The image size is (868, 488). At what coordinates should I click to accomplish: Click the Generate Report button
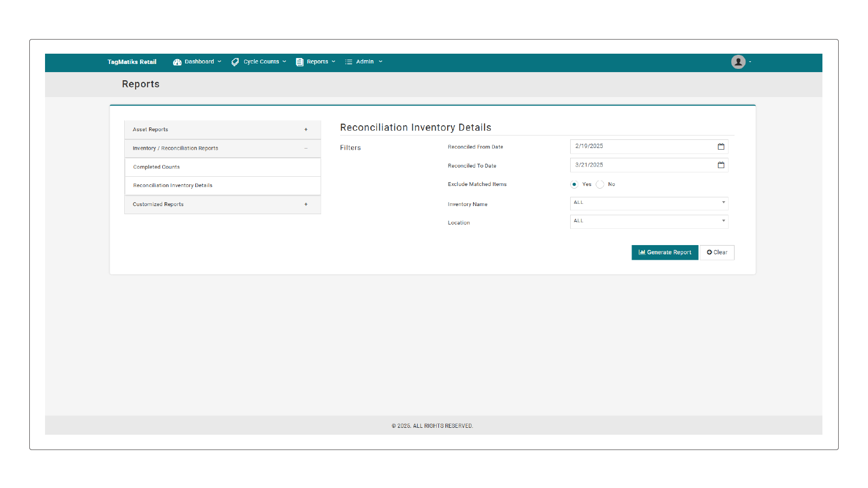point(665,253)
